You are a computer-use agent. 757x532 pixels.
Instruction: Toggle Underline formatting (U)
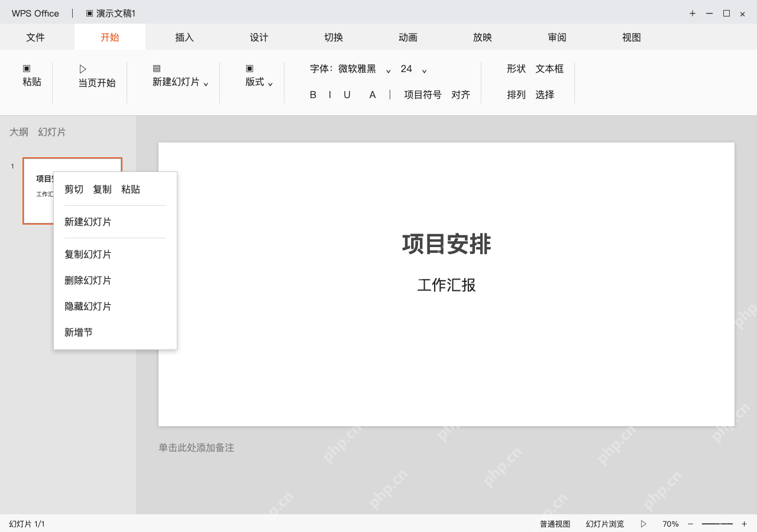click(347, 95)
